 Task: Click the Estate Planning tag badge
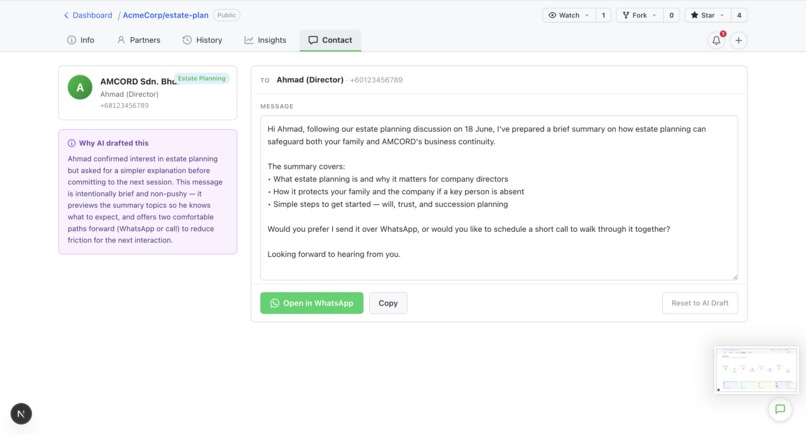click(202, 78)
